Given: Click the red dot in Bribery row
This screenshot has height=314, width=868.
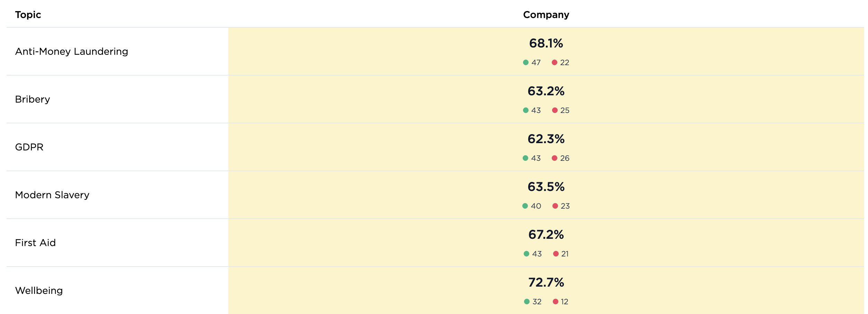Looking at the screenshot, I should [x=555, y=110].
